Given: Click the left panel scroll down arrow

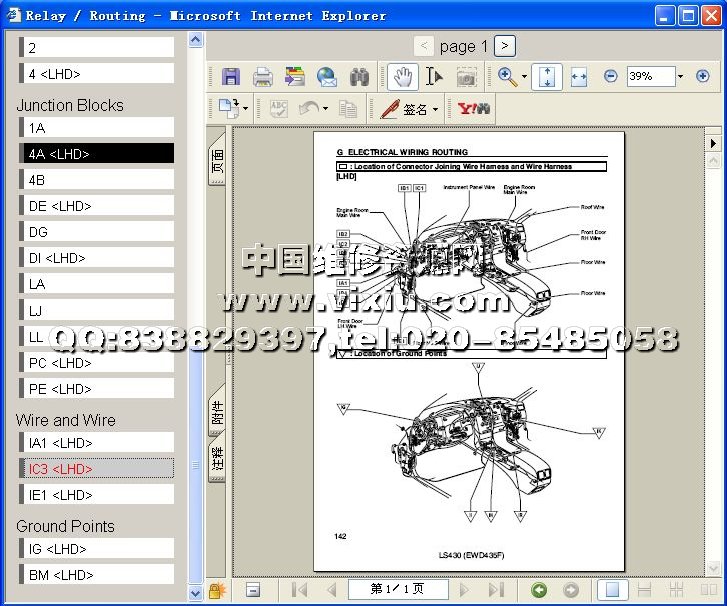Looking at the screenshot, I should [x=196, y=593].
